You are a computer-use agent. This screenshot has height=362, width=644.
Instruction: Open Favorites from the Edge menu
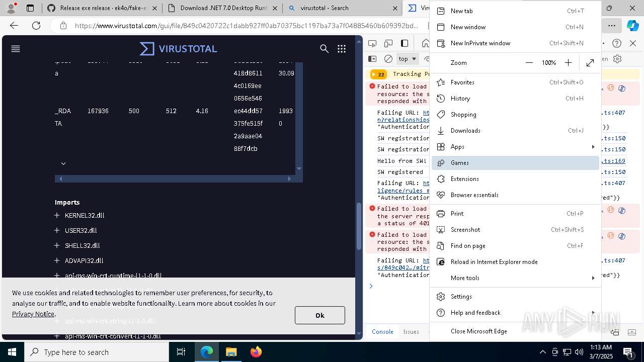(515, 82)
